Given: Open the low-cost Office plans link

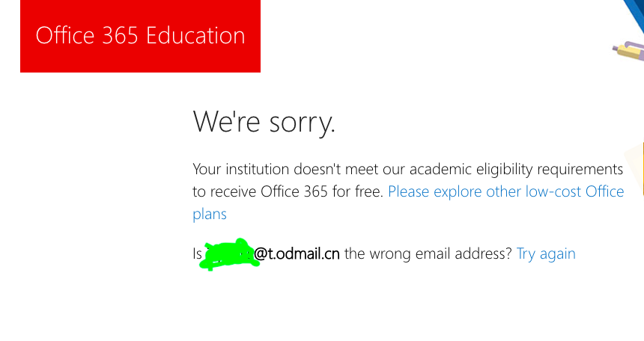Looking at the screenshot, I should click(505, 191).
